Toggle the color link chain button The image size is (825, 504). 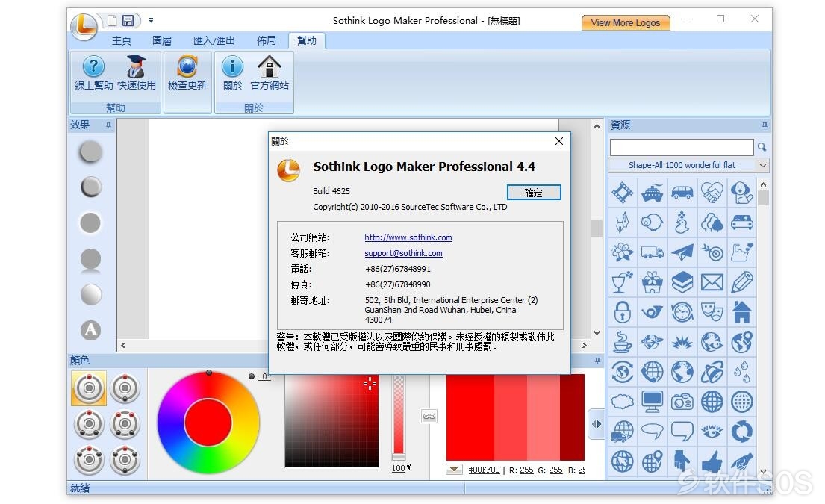pos(429,417)
